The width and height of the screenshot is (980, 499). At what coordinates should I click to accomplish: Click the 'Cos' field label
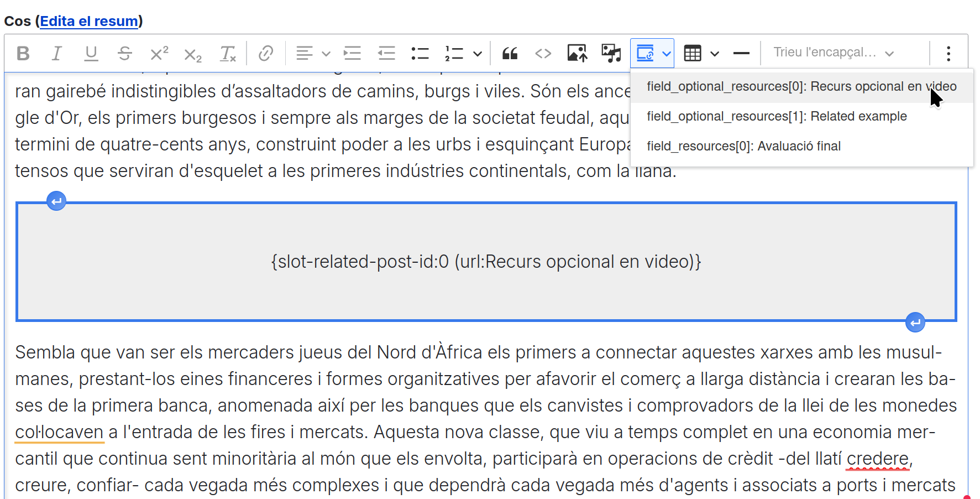pos(18,21)
